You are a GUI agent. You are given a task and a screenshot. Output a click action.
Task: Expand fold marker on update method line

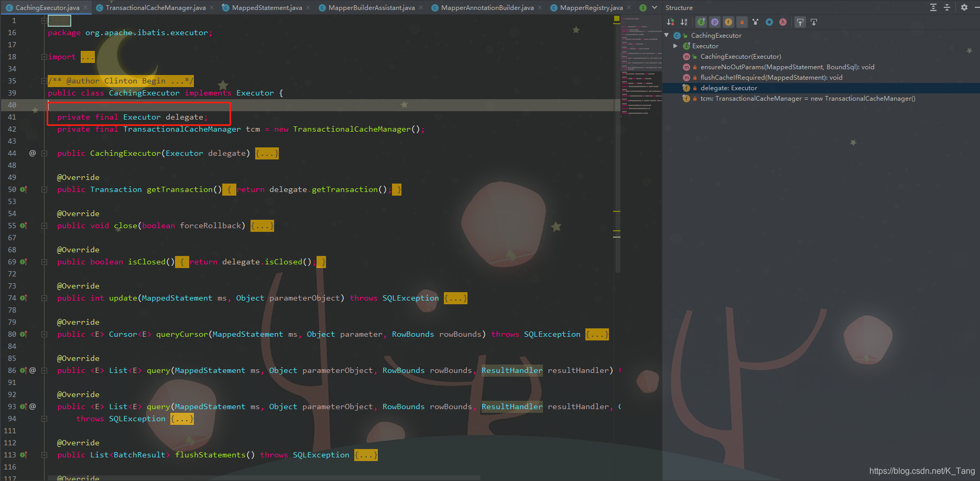point(44,298)
